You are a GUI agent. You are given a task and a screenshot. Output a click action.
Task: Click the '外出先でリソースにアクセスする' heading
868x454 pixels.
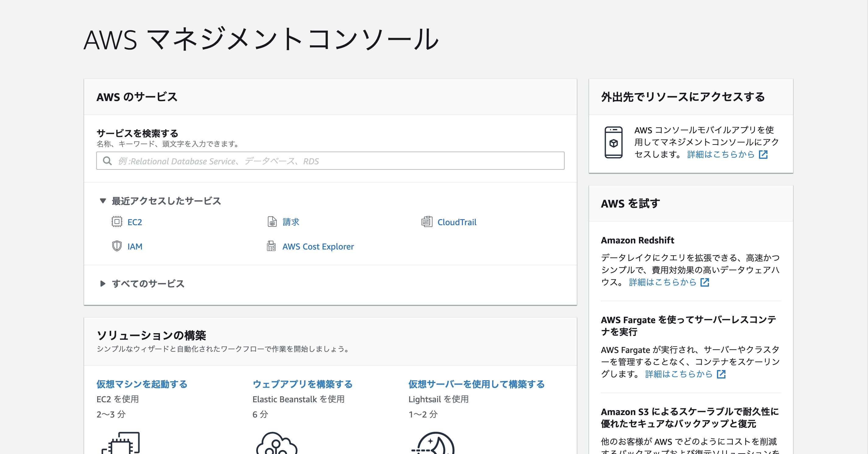[x=683, y=97]
